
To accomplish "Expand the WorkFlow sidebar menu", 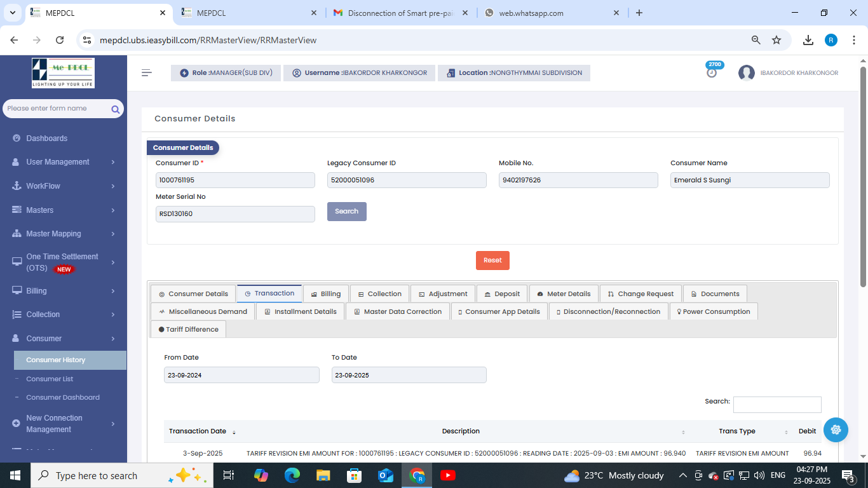I will (63, 186).
